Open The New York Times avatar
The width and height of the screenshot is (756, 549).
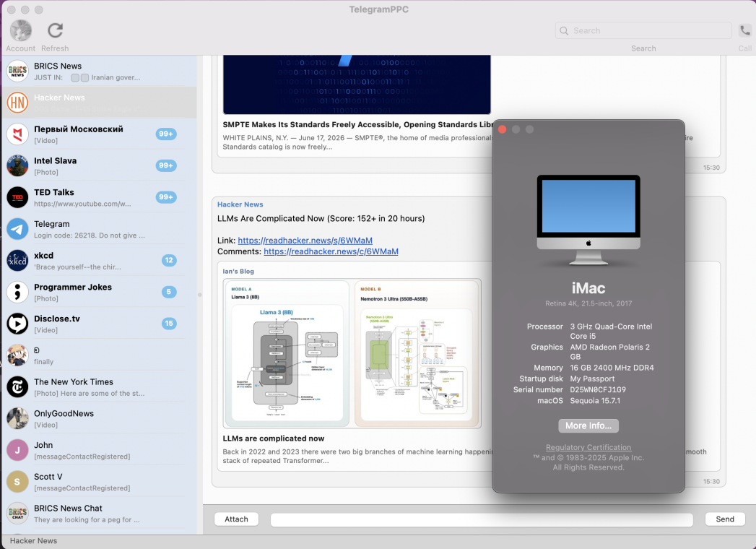[17, 387]
